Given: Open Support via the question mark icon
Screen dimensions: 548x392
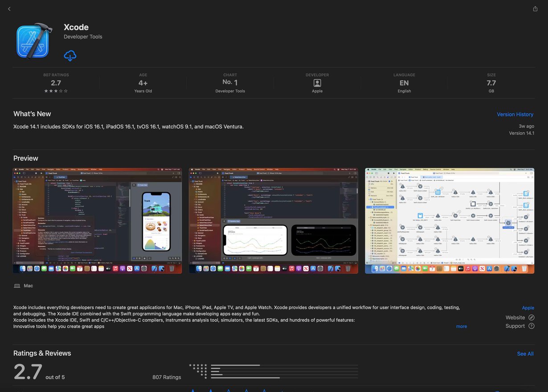Looking at the screenshot, I should [x=531, y=326].
